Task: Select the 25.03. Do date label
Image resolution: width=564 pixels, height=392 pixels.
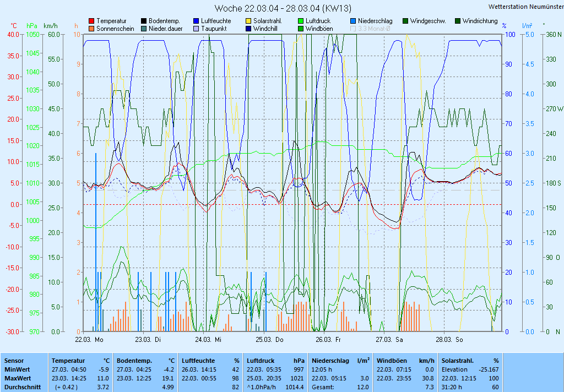Action: pyautogui.click(x=269, y=340)
